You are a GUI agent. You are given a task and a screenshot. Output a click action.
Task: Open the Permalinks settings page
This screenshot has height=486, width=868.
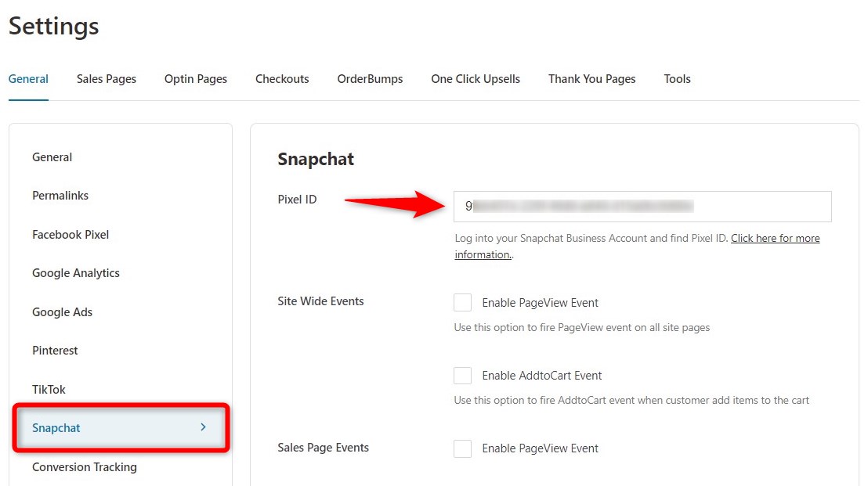[x=60, y=195]
